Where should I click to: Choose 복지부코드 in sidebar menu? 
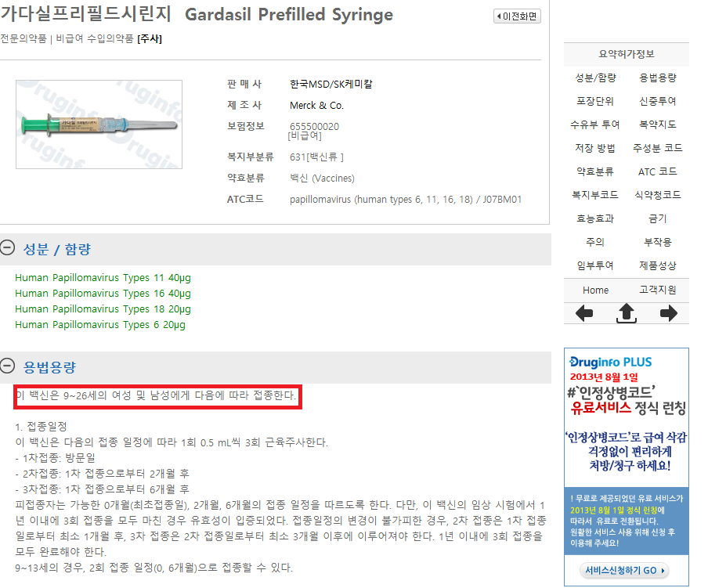point(595,195)
